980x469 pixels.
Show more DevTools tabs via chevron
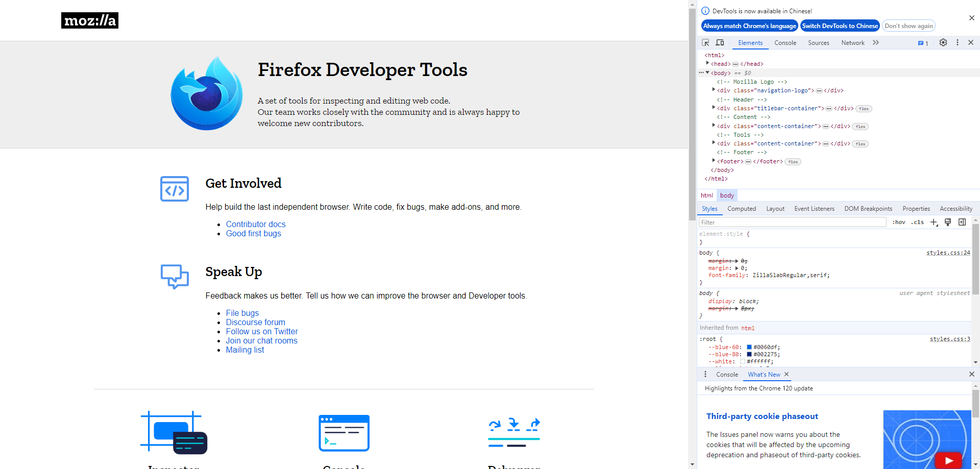tap(876, 43)
